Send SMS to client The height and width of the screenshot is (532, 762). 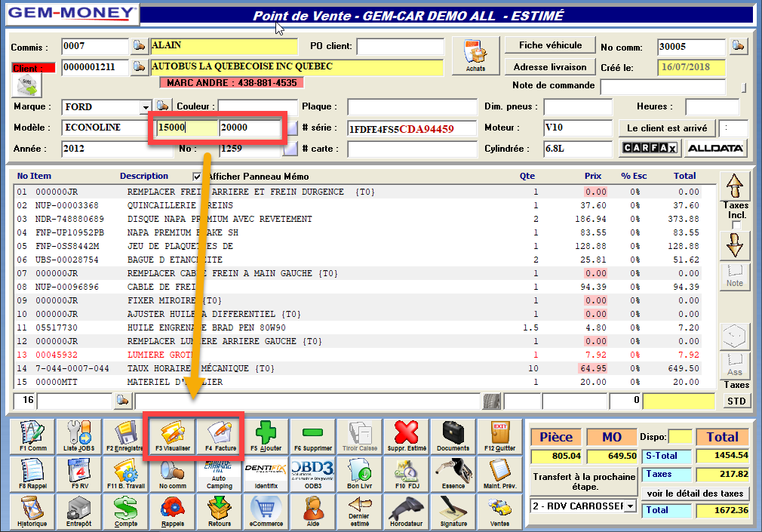[27, 85]
